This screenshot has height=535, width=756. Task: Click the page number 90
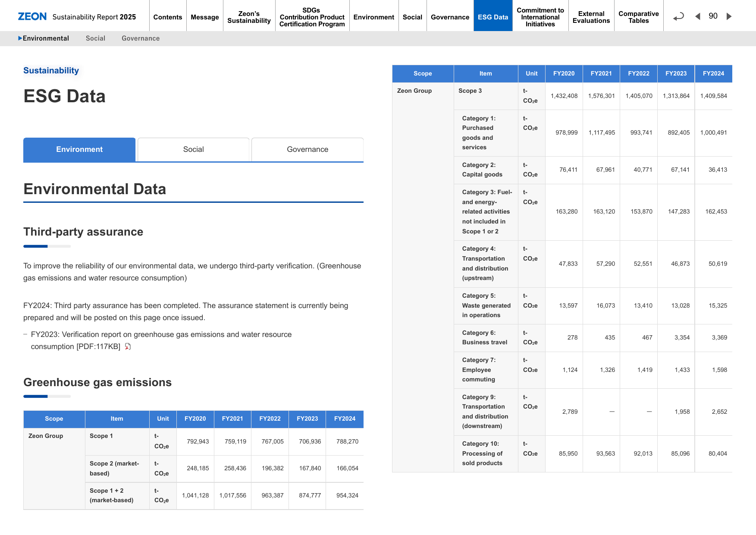click(x=713, y=16)
